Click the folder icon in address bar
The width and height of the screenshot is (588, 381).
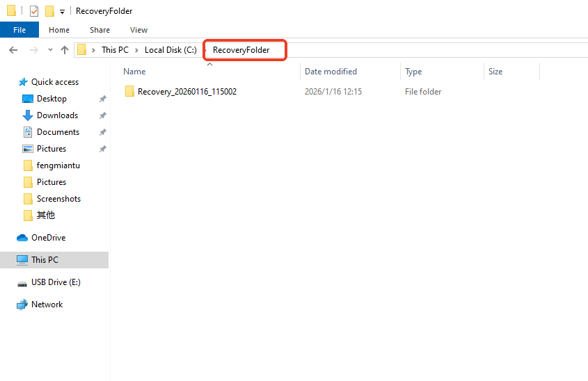pos(81,50)
